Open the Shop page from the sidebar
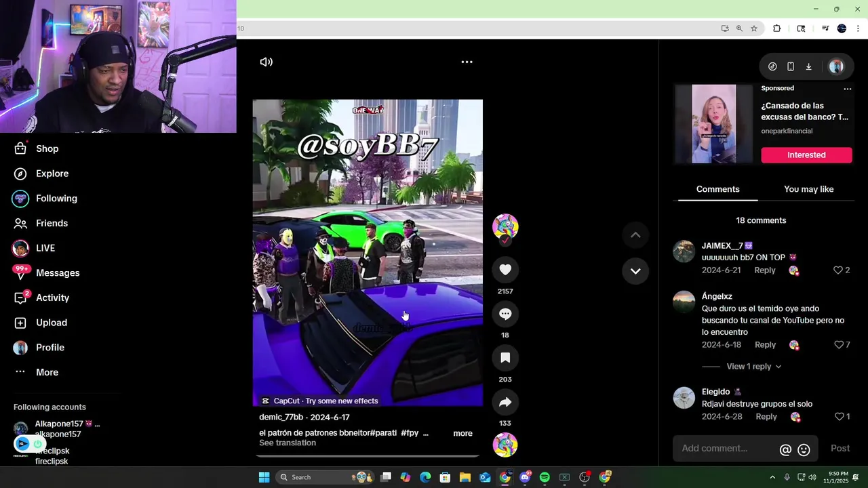868x488 pixels. pyautogui.click(x=37, y=148)
